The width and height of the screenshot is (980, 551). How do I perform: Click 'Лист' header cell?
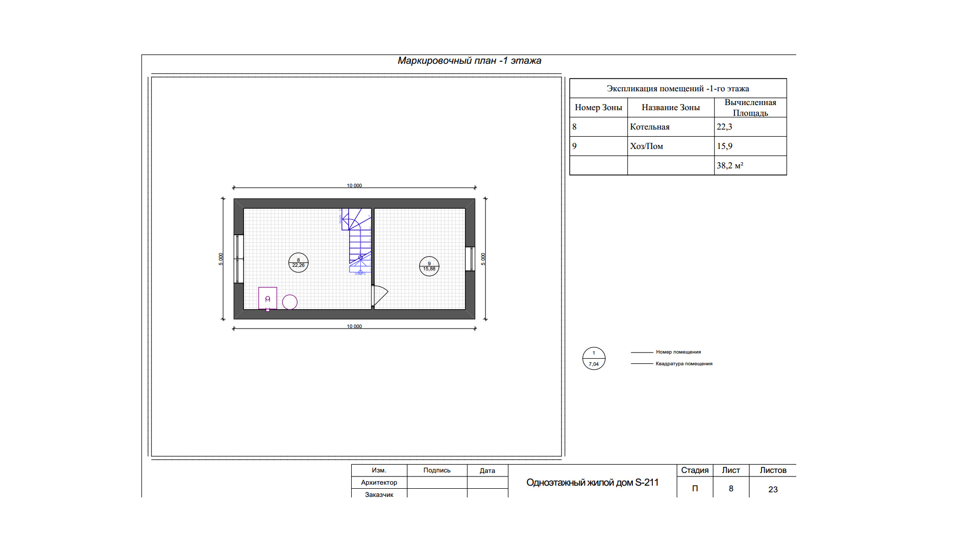point(731,470)
